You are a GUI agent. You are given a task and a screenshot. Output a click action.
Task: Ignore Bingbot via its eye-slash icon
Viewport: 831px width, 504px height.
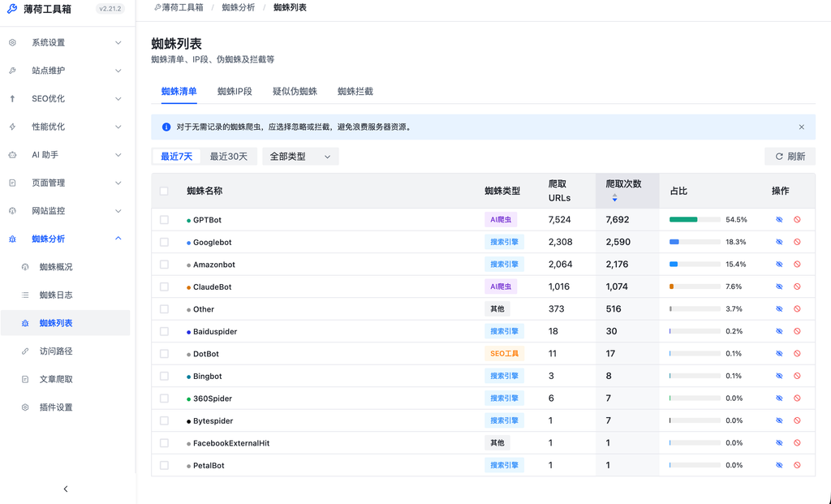(779, 376)
